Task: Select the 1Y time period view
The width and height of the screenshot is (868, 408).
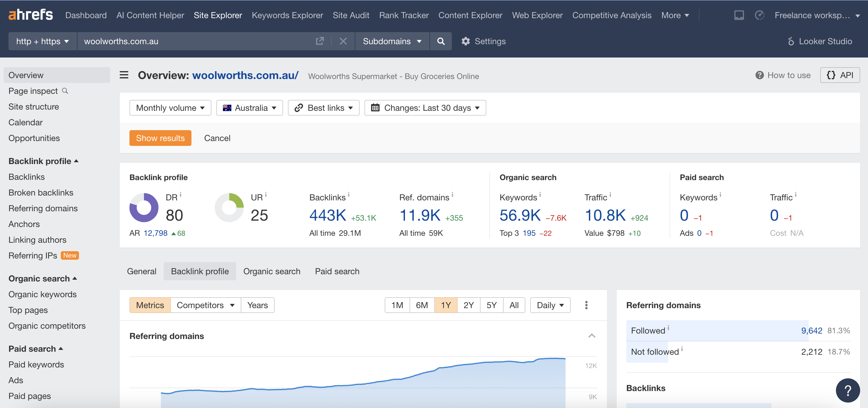Action: 445,305
